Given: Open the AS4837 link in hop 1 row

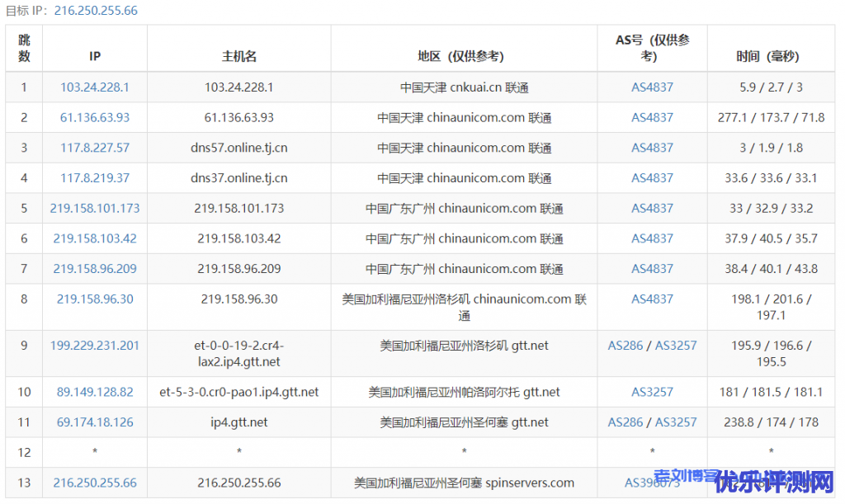Looking at the screenshot, I should point(652,87).
